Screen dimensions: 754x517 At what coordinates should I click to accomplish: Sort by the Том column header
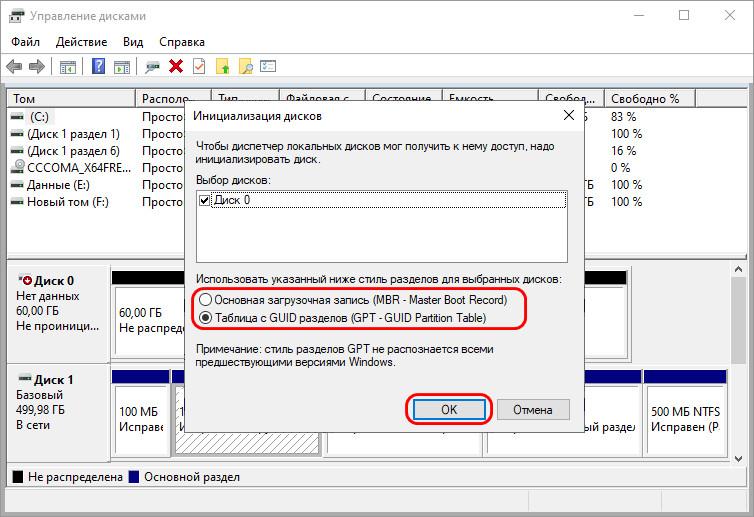coord(71,99)
